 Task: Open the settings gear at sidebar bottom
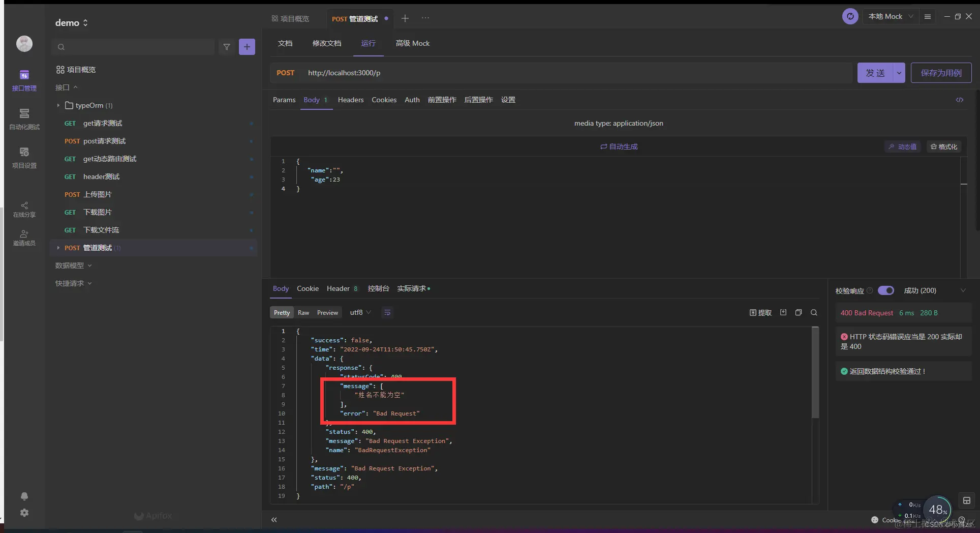click(x=24, y=513)
